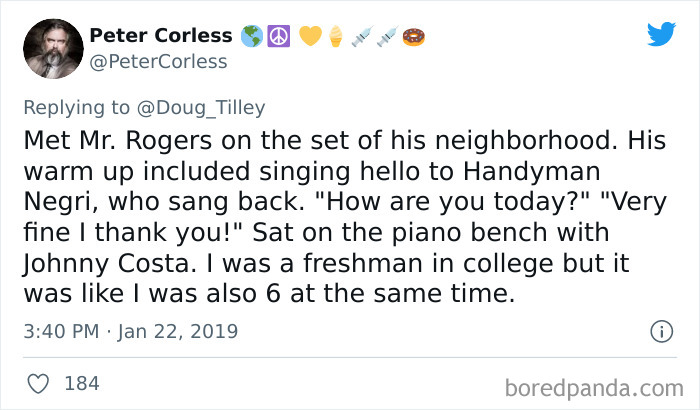700x410 pixels.
Task: Click the 3:40 PM time text
Action: click(61, 331)
